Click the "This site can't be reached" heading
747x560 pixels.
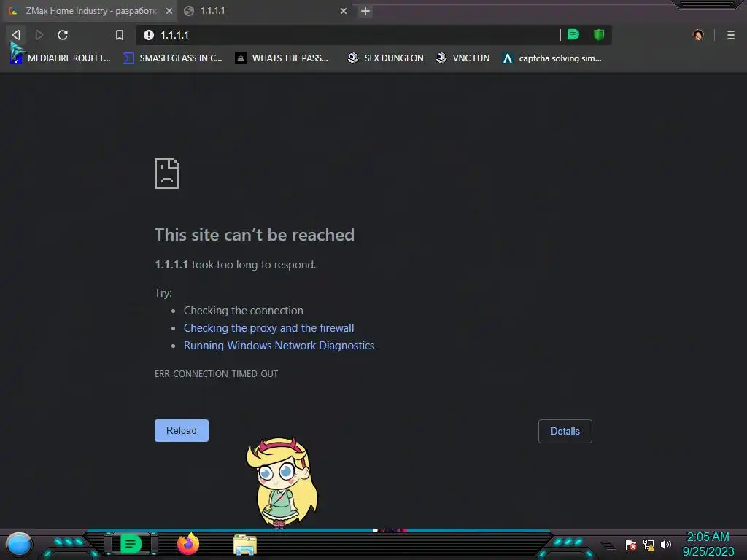coord(255,235)
